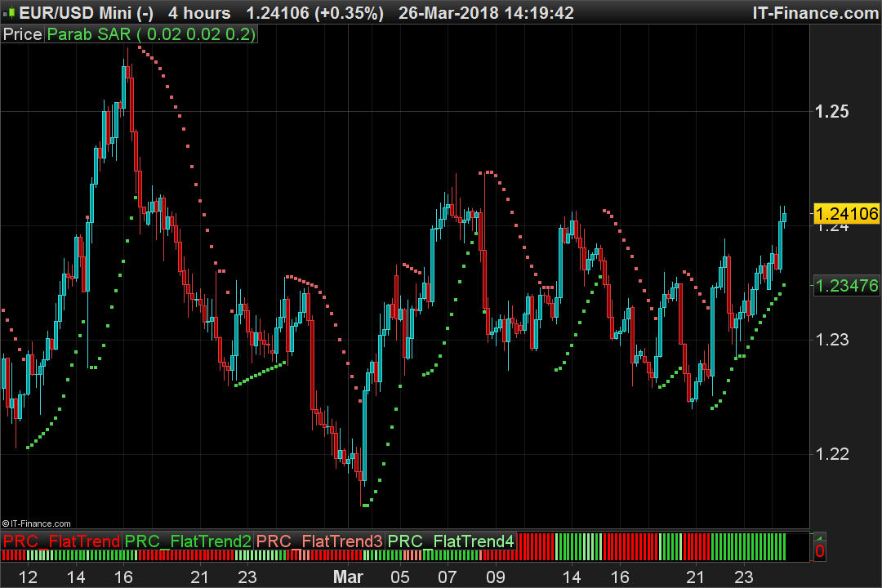The image size is (882, 588).
Task: Click the rightmost 23 date axis label
Action: [744, 577]
